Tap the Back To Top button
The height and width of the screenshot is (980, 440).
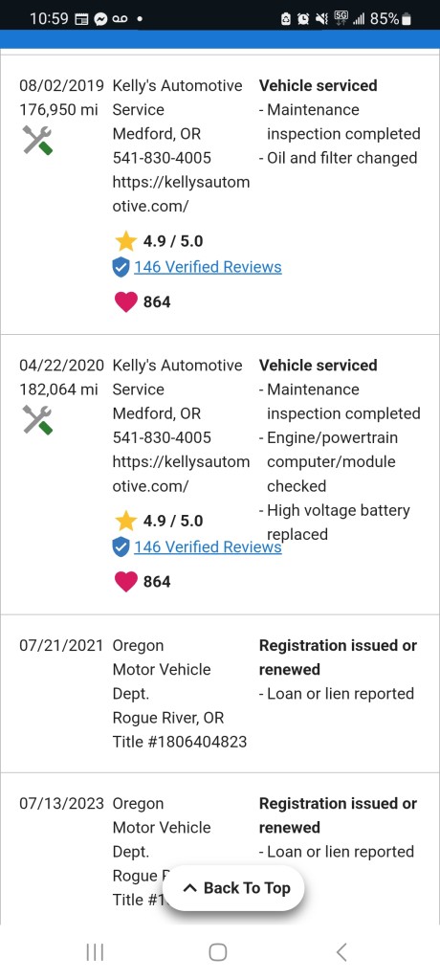coord(233,888)
